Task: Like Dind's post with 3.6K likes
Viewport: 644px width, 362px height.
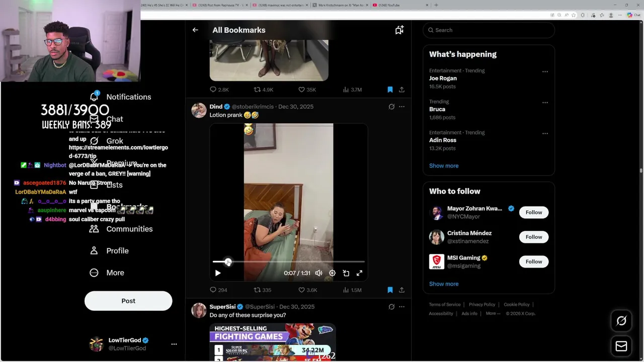Action: 307,290
